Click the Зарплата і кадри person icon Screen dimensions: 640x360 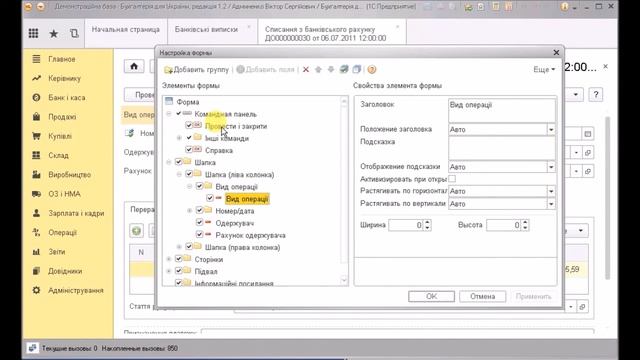(36, 213)
